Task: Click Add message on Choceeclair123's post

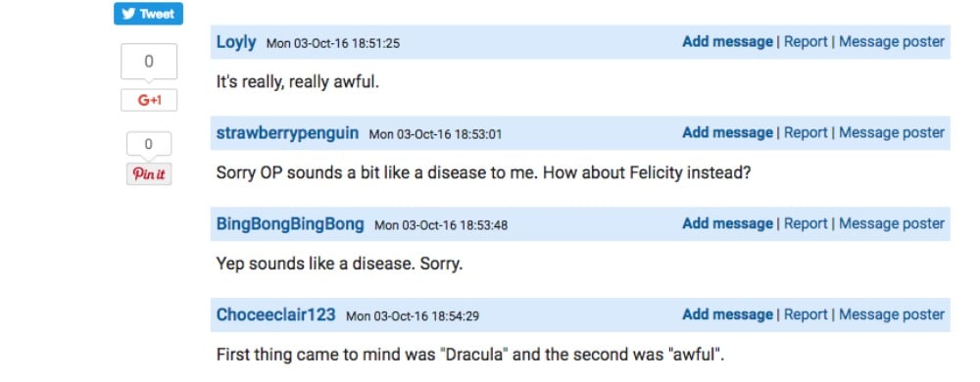Action: pos(727,314)
